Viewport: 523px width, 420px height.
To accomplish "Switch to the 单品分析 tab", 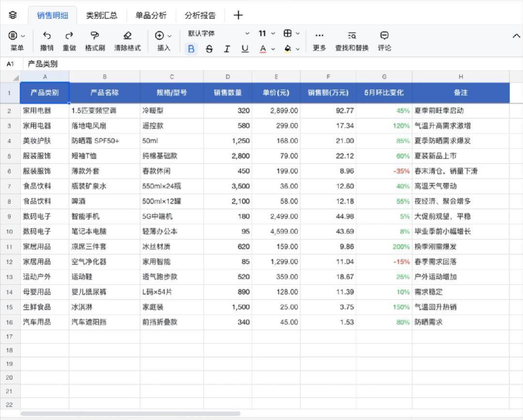I will pyautogui.click(x=151, y=15).
